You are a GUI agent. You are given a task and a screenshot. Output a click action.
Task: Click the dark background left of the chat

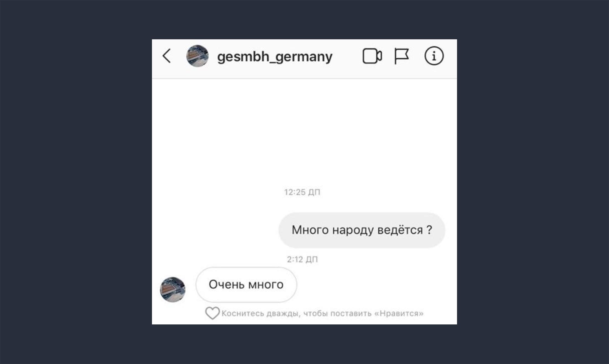point(76,182)
